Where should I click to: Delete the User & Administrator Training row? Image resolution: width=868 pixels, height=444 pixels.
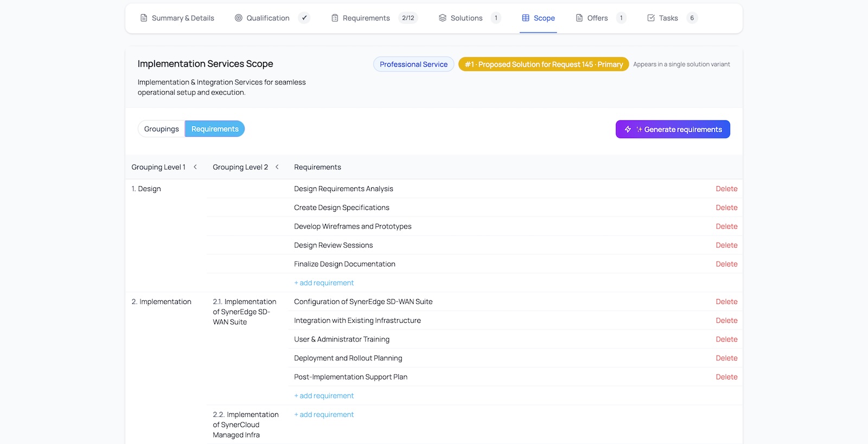point(726,339)
